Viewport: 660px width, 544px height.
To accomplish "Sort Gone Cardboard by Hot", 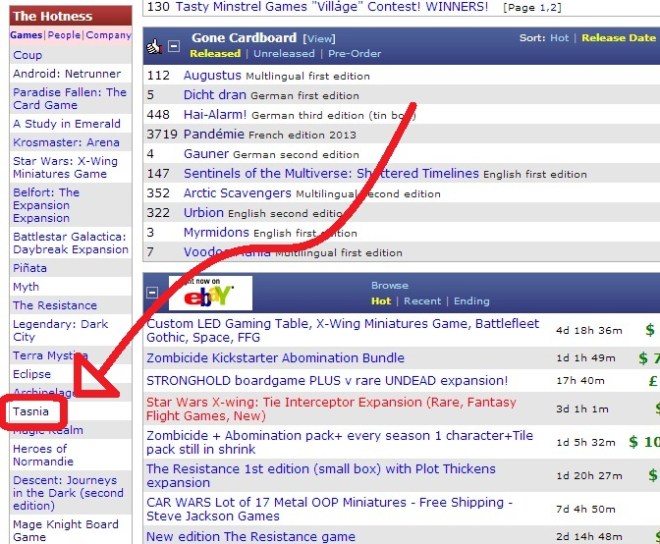I will pyautogui.click(x=559, y=38).
